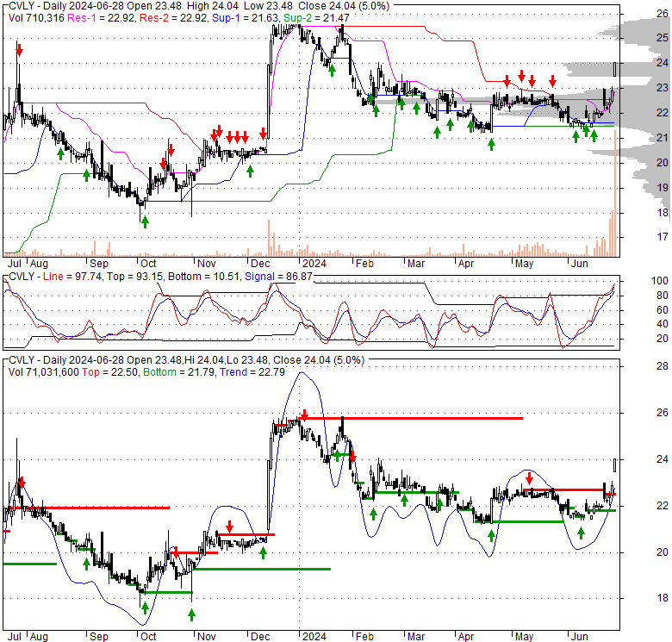Viewport: 672px width, 642px height.
Task: Click the 'Vol 710,316' reading in top chart header
Action: 36,18
